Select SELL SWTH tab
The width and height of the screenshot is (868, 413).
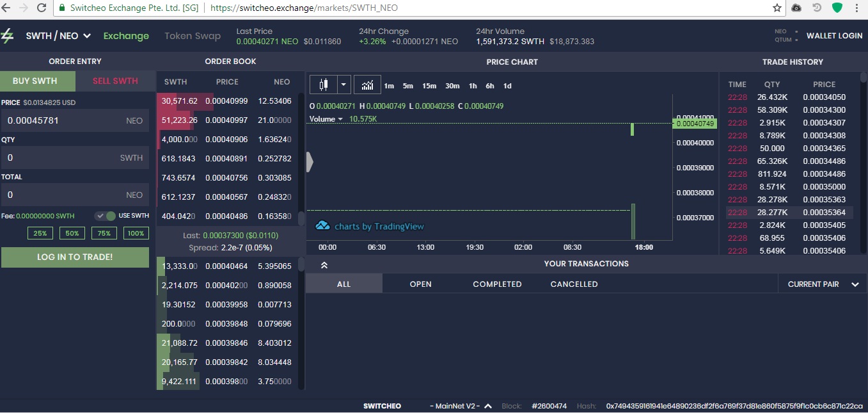(115, 81)
